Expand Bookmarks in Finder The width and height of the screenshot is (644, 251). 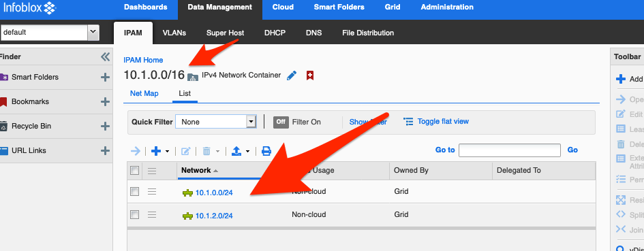click(105, 102)
